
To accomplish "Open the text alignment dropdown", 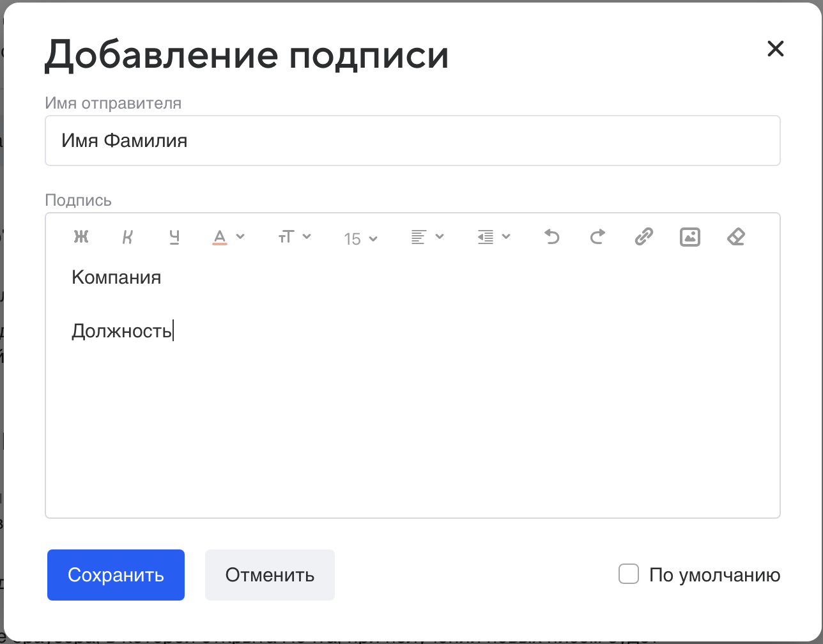I will (x=427, y=237).
